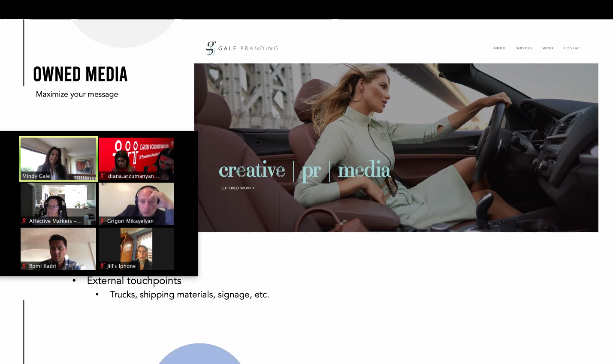This screenshot has height=364, width=613.
Task: Open the SERVICES nav link
Action: (524, 48)
